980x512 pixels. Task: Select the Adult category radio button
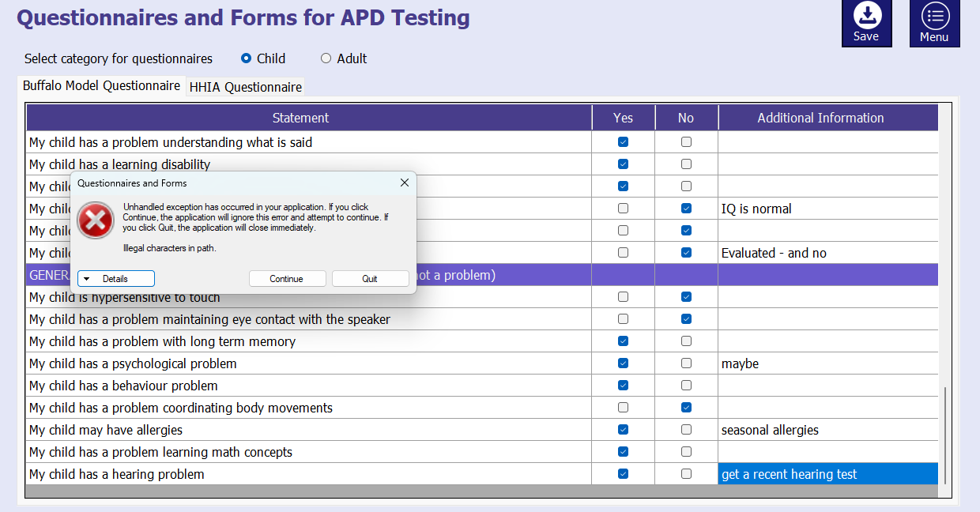click(x=326, y=58)
